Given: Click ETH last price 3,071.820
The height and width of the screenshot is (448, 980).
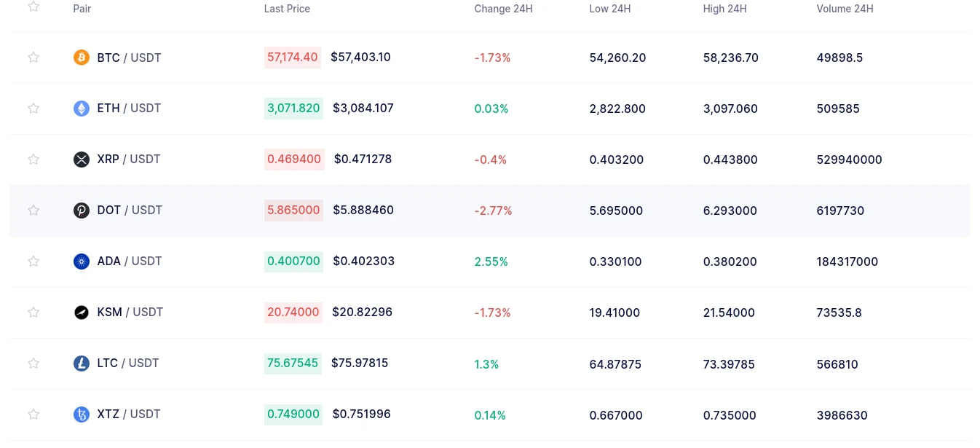Looking at the screenshot, I should 293,109.
